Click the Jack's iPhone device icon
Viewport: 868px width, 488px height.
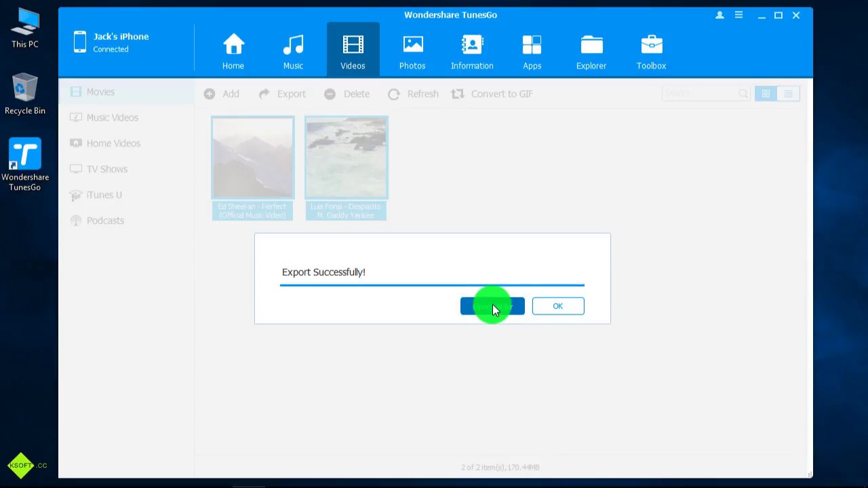coord(80,42)
